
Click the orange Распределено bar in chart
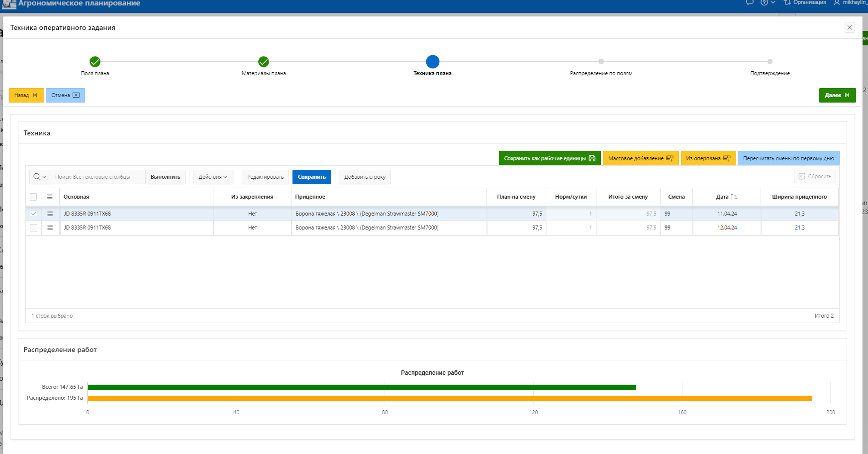[x=448, y=398]
